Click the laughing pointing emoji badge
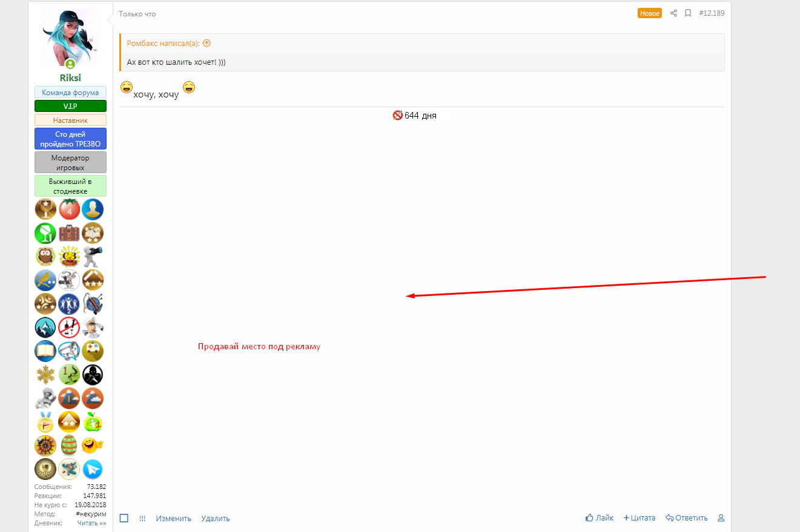The height and width of the screenshot is (532, 800). click(93, 445)
